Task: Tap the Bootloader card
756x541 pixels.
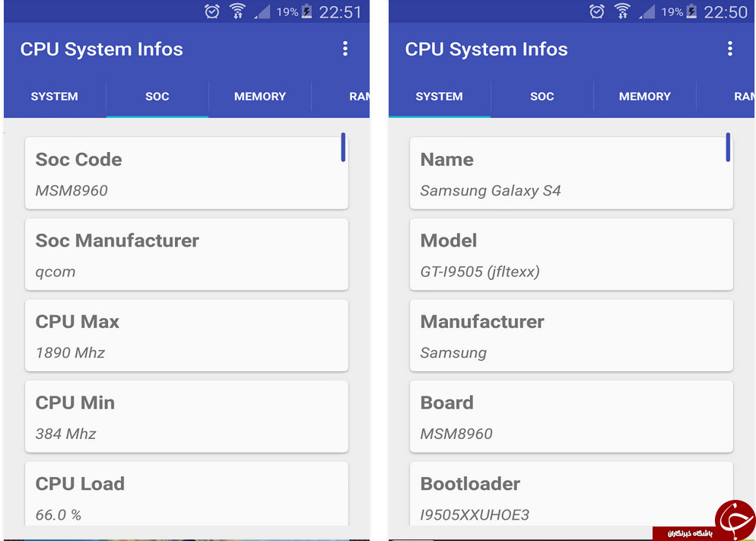Action: pyautogui.click(x=571, y=494)
